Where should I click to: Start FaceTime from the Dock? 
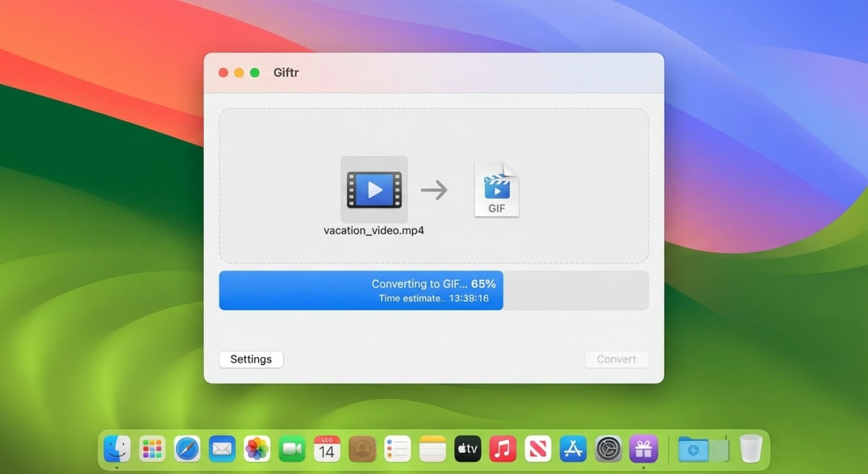pos(291,449)
